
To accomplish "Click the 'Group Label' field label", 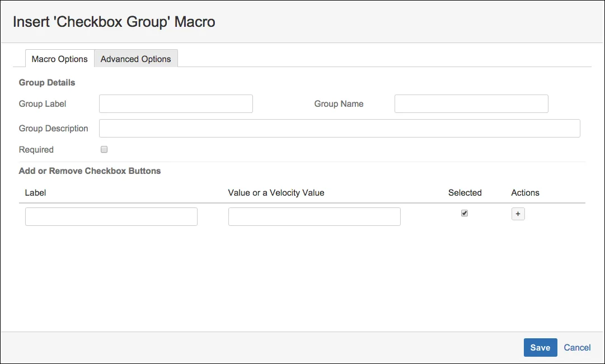I will (43, 104).
